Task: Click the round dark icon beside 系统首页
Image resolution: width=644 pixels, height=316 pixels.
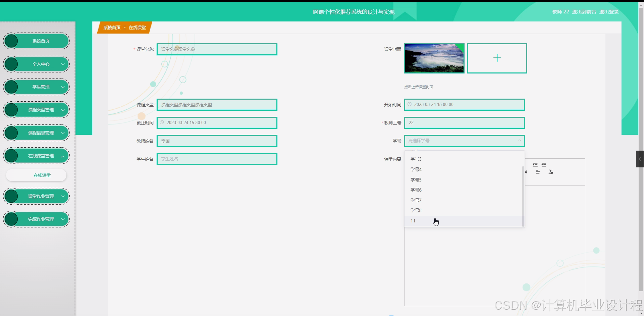Action: (11, 41)
